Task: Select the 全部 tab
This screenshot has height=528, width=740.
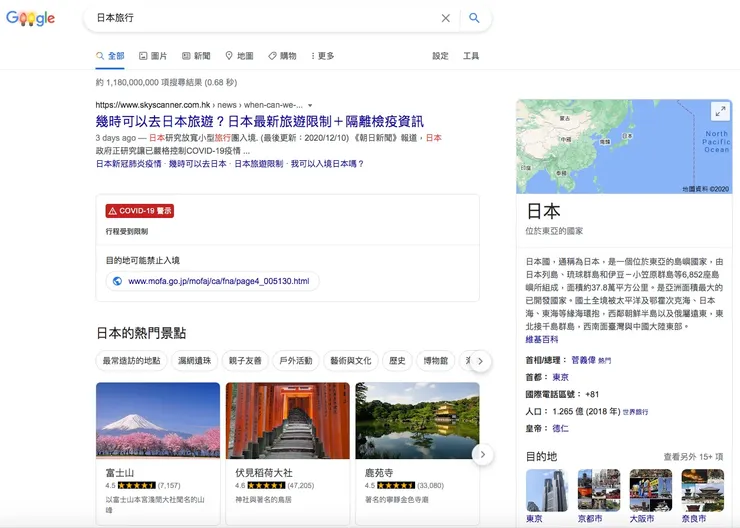Action: pos(110,56)
